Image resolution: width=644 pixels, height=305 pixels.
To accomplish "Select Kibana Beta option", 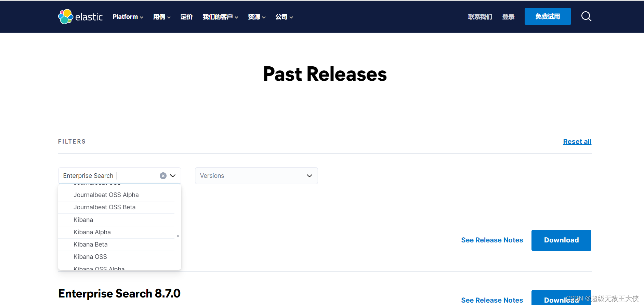I will pos(116,244).
